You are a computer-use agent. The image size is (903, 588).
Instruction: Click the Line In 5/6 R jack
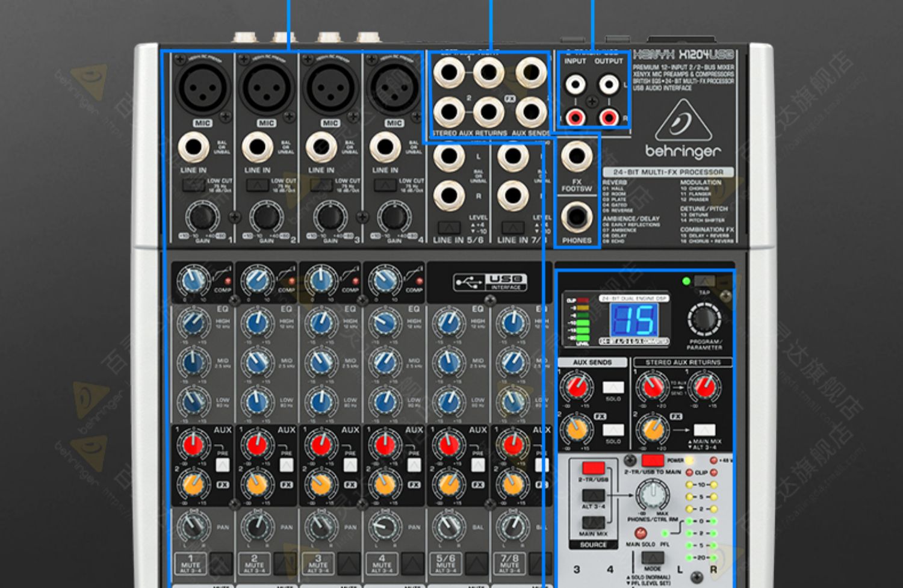click(449, 196)
